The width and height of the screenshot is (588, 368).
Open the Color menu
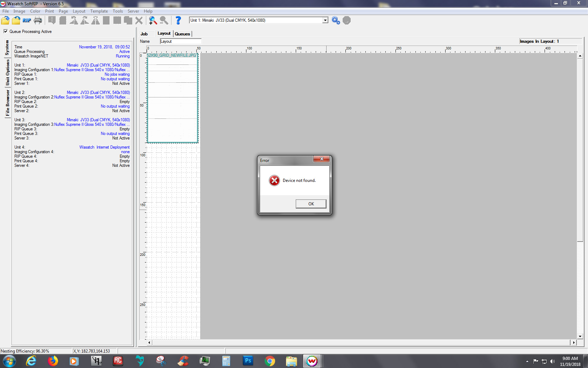point(35,11)
